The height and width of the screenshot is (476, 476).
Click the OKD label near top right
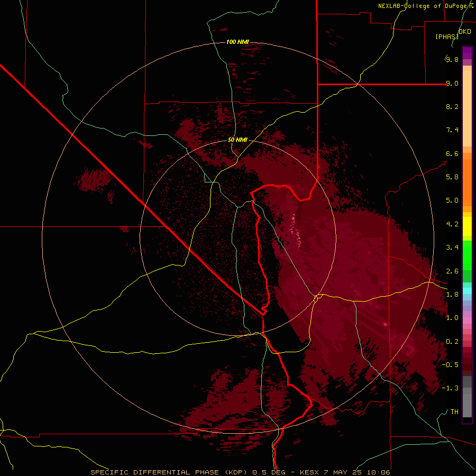[465, 32]
